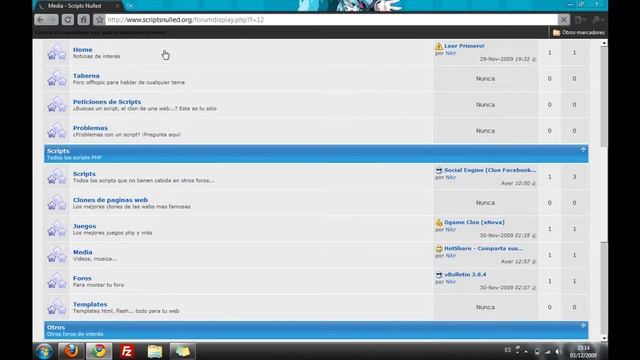This screenshot has width=640, height=360.
Task: Open the Taberna forum link
Action: pos(86,76)
